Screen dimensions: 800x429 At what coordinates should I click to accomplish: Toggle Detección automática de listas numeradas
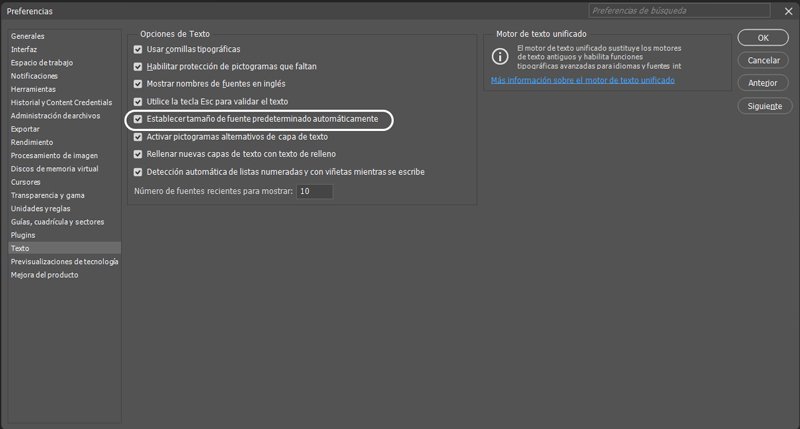coord(138,172)
